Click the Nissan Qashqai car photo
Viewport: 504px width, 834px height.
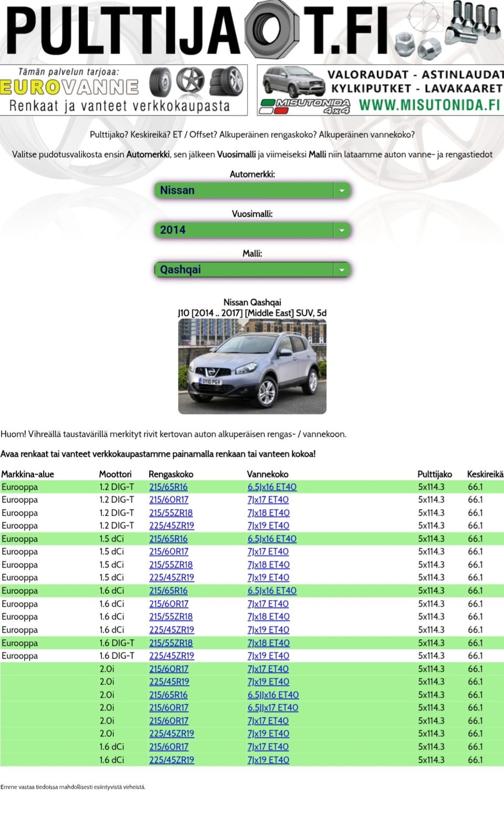pyautogui.click(x=252, y=367)
